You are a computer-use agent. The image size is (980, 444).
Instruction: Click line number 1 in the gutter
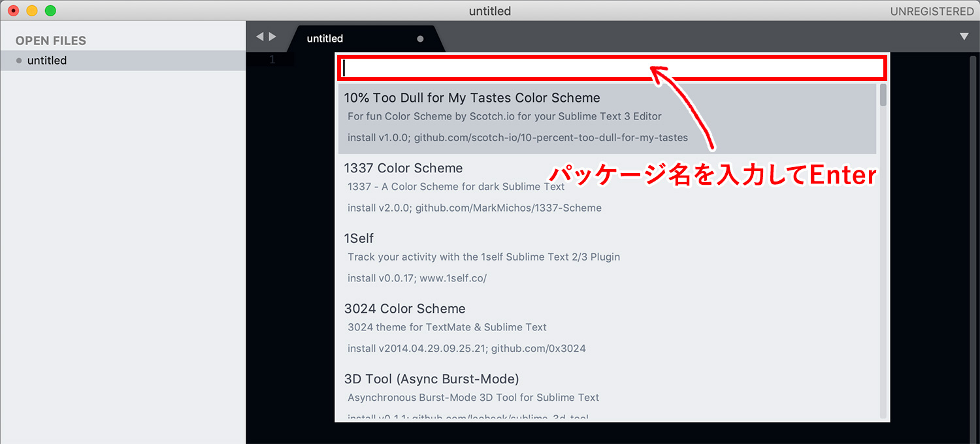tap(272, 60)
